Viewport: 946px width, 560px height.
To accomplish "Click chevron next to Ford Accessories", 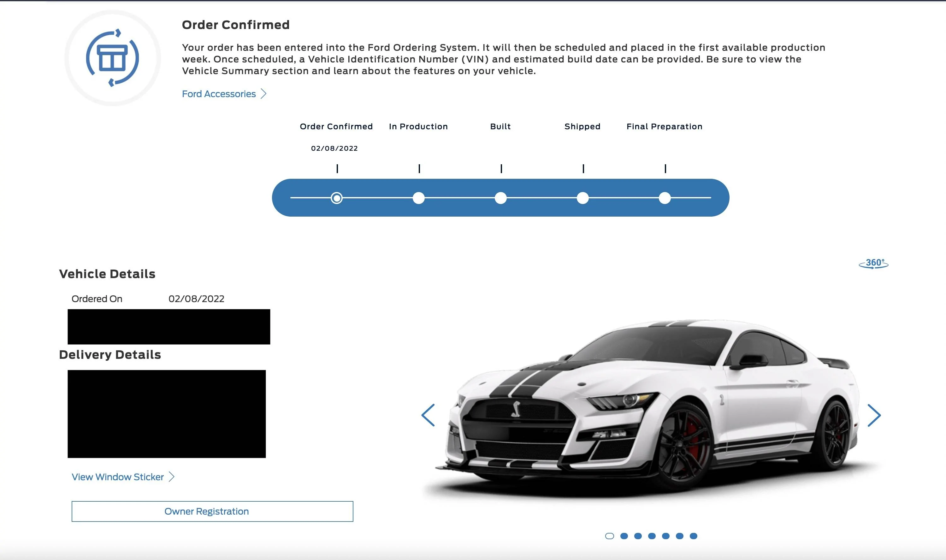I will coord(263,94).
